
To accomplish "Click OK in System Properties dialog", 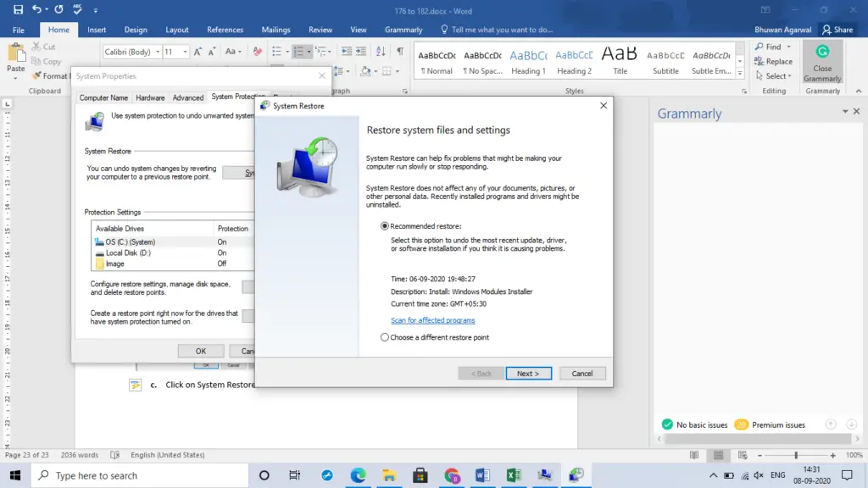I will click(x=200, y=352).
